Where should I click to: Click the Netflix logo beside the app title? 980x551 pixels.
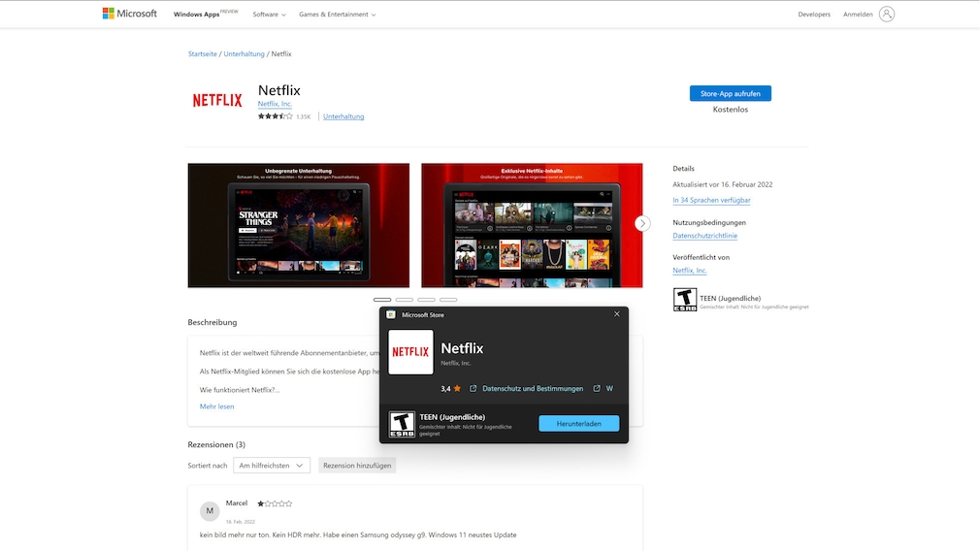pyautogui.click(x=217, y=100)
